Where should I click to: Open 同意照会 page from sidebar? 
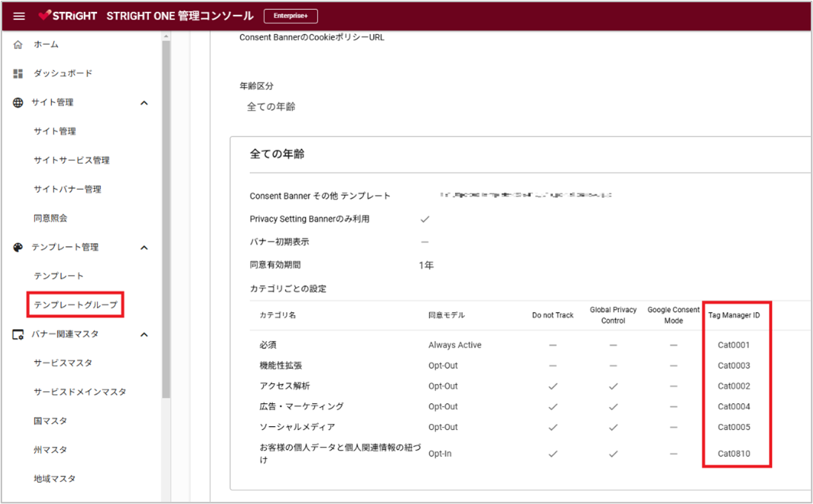click(x=50, y=219)
